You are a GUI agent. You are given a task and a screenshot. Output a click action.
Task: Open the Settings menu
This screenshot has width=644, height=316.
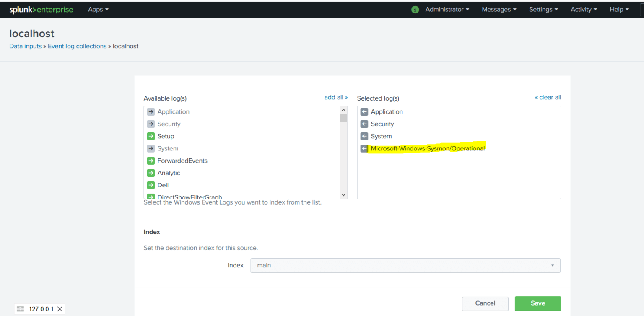click(x=543, y=9)
